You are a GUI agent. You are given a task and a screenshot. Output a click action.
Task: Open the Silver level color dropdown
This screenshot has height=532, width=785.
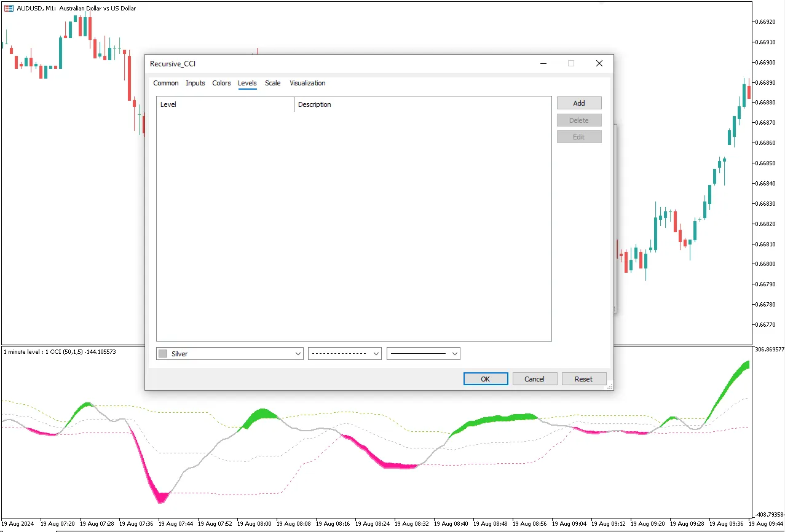(298, 354)
